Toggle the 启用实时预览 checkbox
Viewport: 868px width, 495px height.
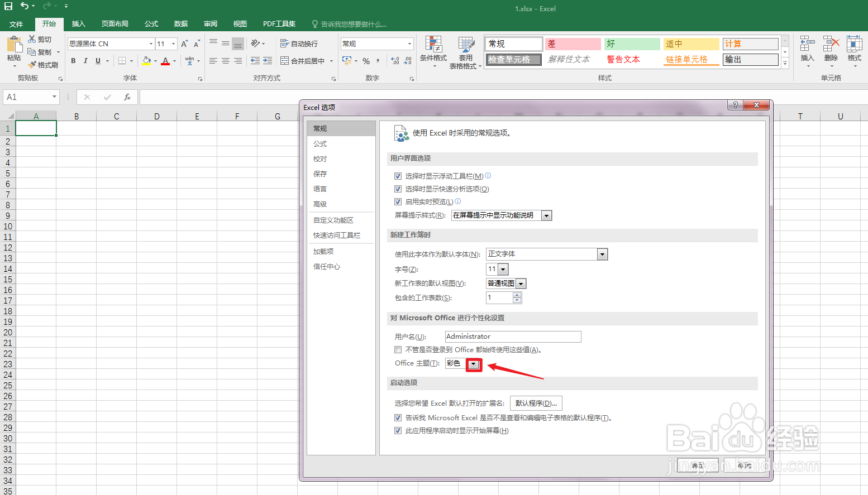click(398, 202)
